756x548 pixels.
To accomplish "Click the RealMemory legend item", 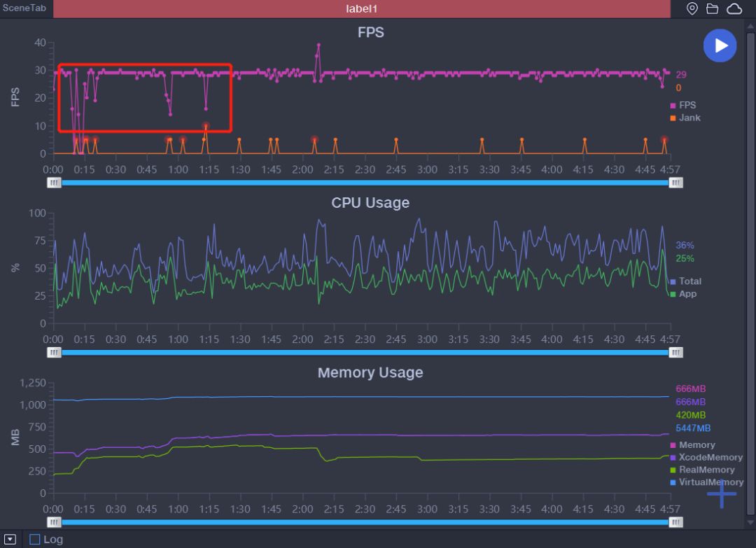I will (x=703, y=470).
